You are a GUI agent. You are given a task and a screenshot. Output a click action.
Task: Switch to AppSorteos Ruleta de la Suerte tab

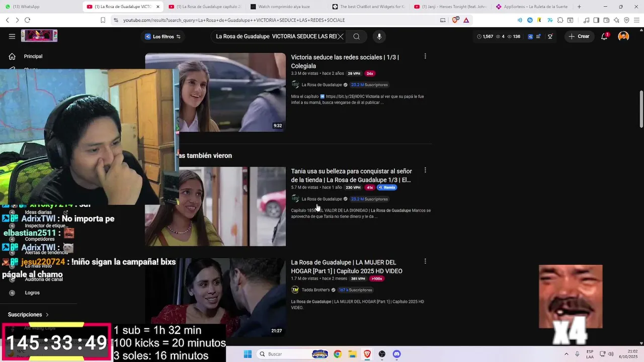(532, 7)
